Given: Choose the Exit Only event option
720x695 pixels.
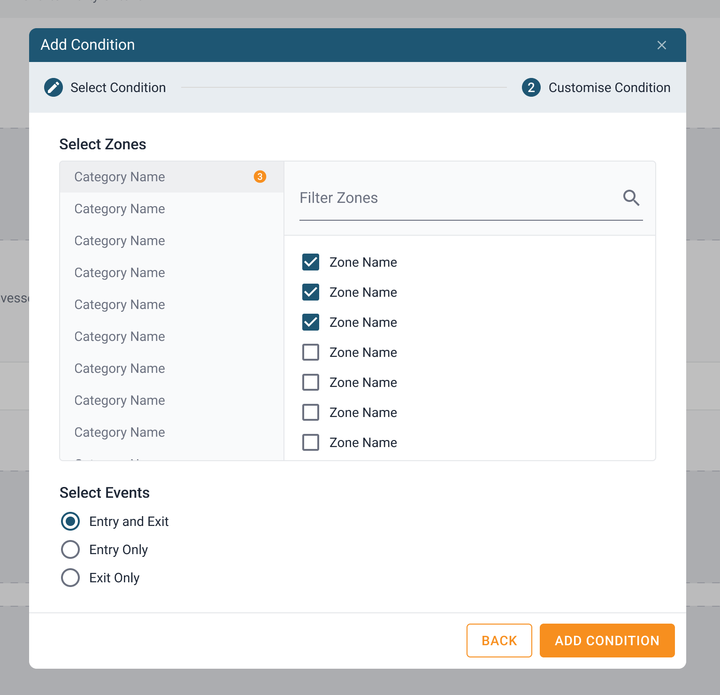Looking at the screenshot, I should click(x=70, y=577).
